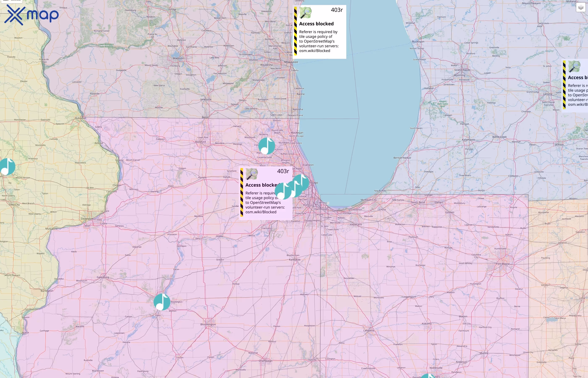This screenshot has height=378, width=588.
Task: Select the music note marker near Crystal Lake
Action: (x=266, y=146)
